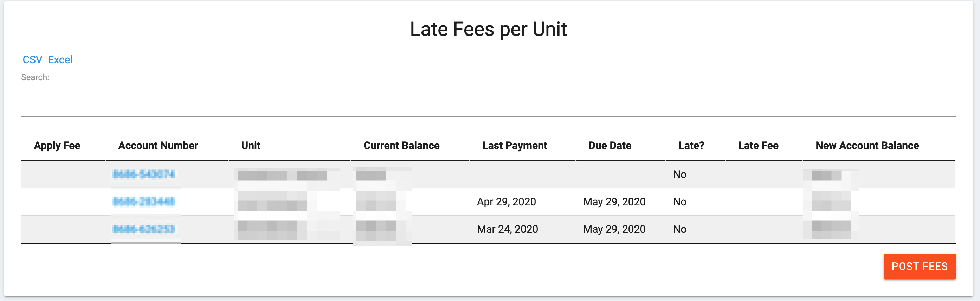Image resolution: width=980 pixels, height=301 pixels.
Task: Sort table by the Late? column
Action: click(x=691, y=145)
